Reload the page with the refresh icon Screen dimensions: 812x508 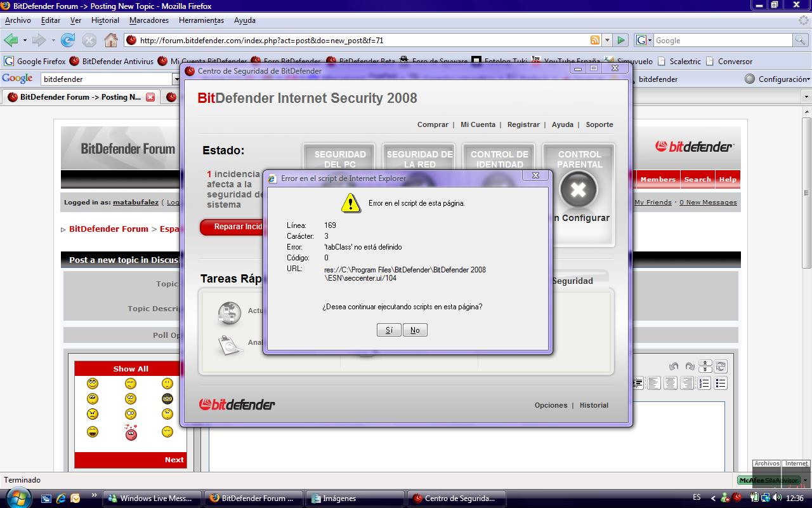pos(68,40)
